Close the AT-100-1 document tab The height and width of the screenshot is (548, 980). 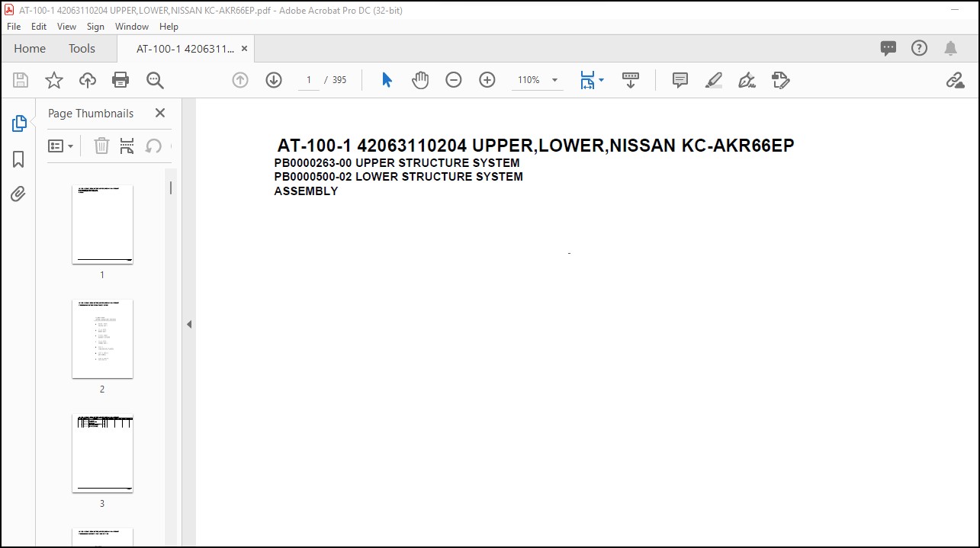click(x=244, y=48)
